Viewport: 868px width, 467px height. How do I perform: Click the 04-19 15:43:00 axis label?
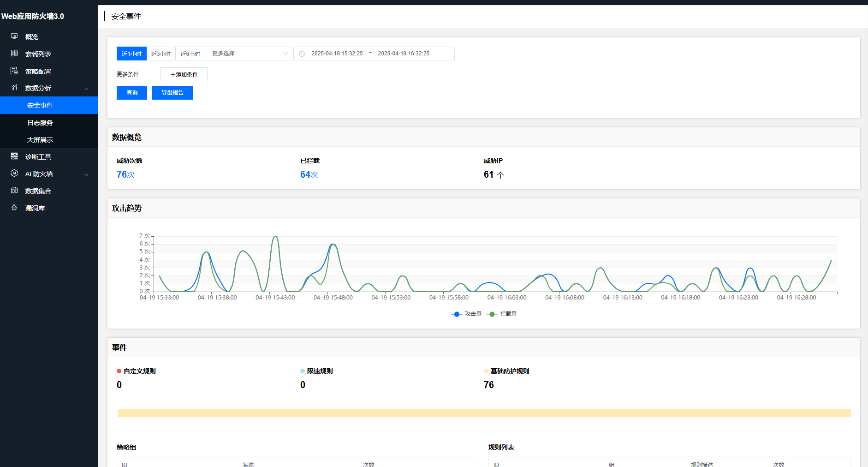click(275, 298)
